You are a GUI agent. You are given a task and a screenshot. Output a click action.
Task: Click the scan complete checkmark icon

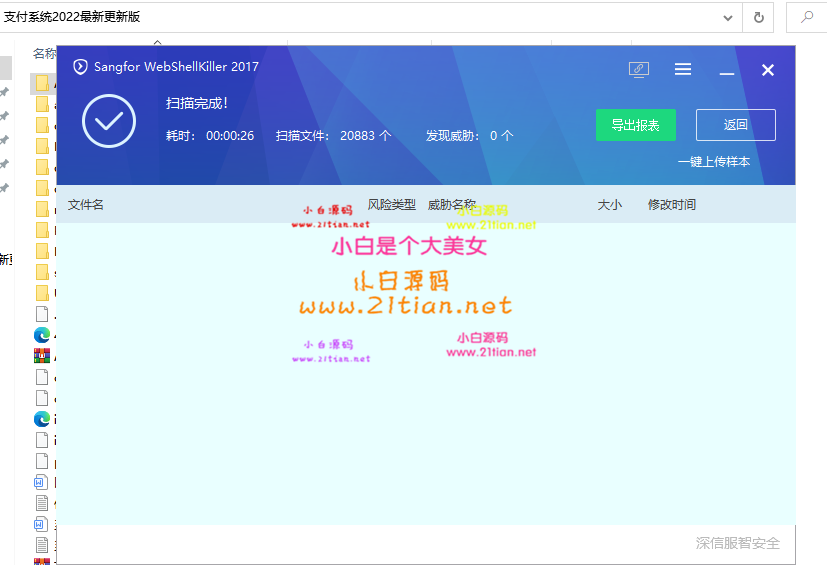click(x=109, y=121)
